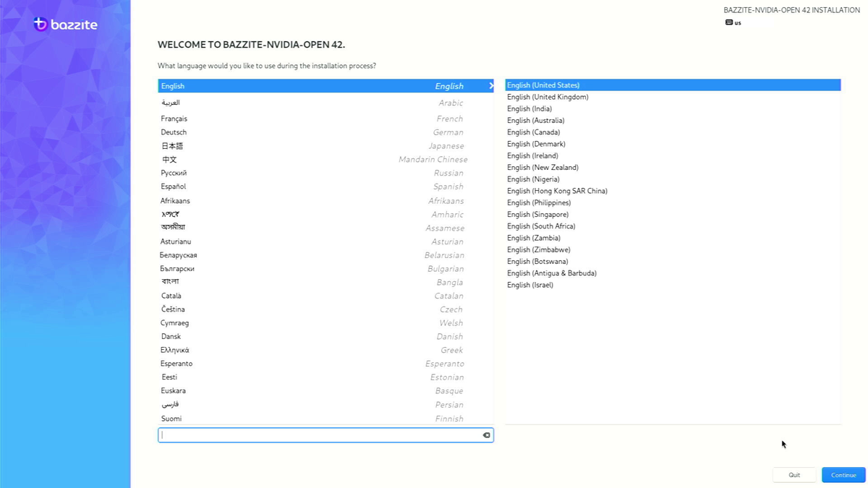Expand the English language arrow
The width and height of the screenshot is (868, 488).
(x=491, y=86)
